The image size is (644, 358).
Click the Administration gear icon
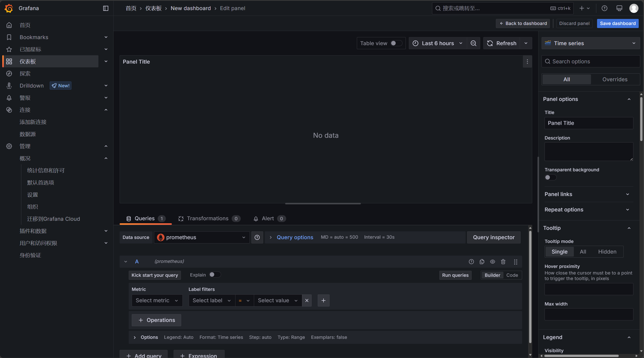click(9, 146)
